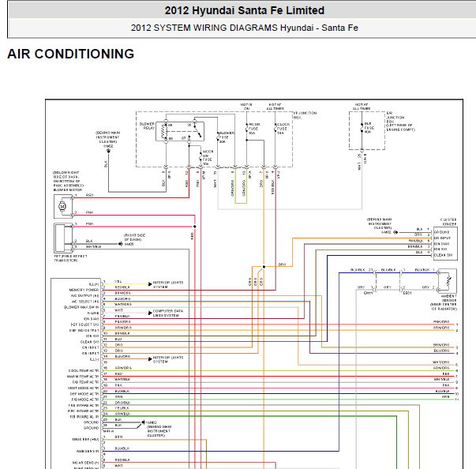The image size is (476, 469).
Task: Click the BLR fuse 40A symbol
Action: pyautogui.click(x=362, y=128)
